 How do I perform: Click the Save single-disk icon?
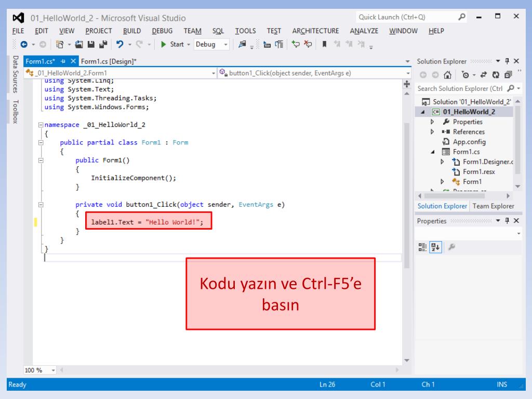(x=91, y=45)
